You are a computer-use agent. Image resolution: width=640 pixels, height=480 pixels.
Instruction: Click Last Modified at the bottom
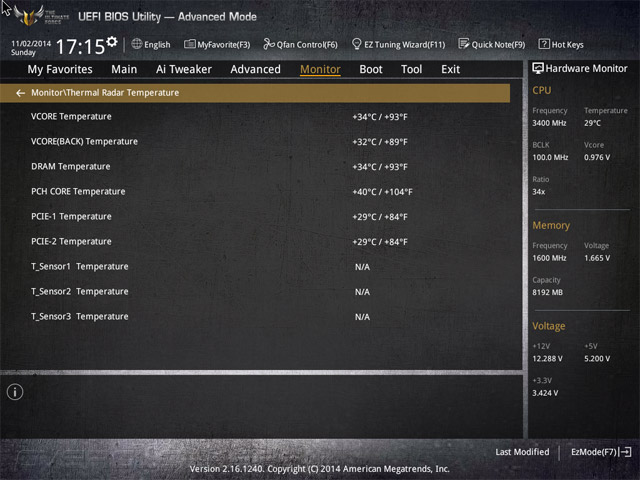[x=522, y=452]
